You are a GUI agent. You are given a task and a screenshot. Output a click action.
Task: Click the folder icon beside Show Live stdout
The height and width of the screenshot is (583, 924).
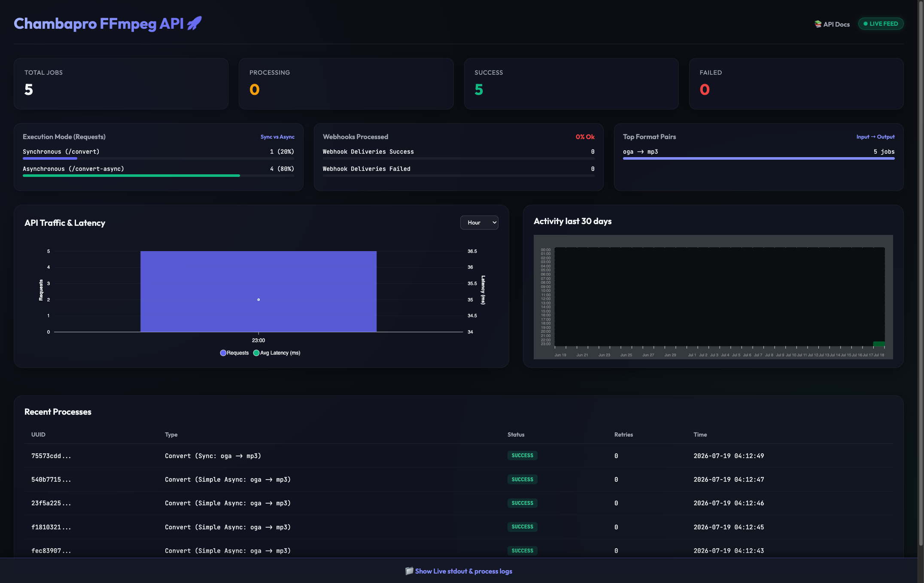(x=409, y=571)
